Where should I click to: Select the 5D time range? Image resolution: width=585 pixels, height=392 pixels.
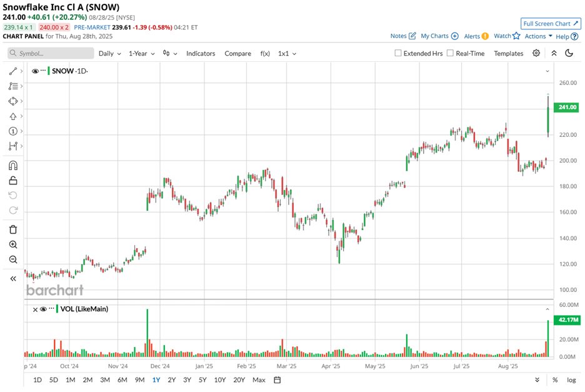click(54, 380)
